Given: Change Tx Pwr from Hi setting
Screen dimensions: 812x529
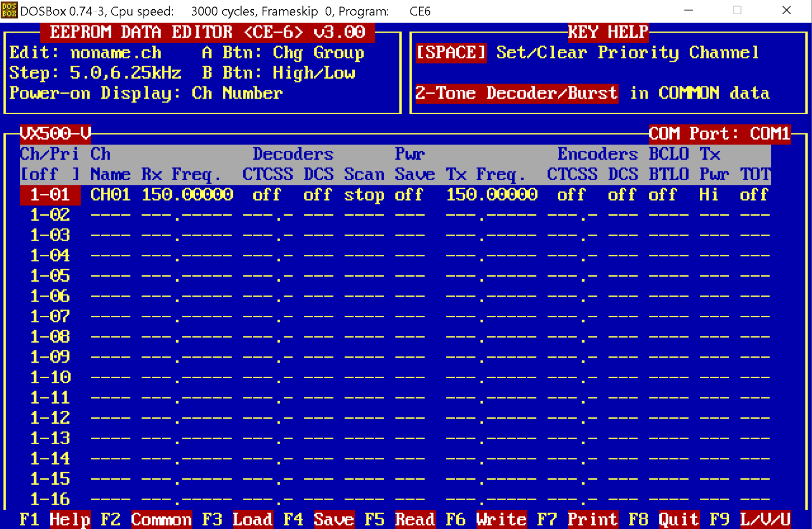Looking at the screenshot, I should pyautogui.click(x=709, y=194).
